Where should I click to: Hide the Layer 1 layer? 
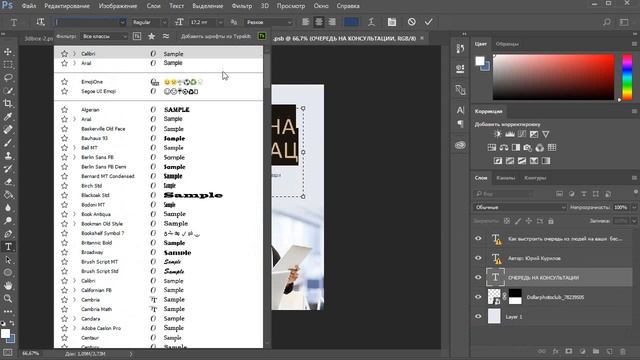pos(478,316)
